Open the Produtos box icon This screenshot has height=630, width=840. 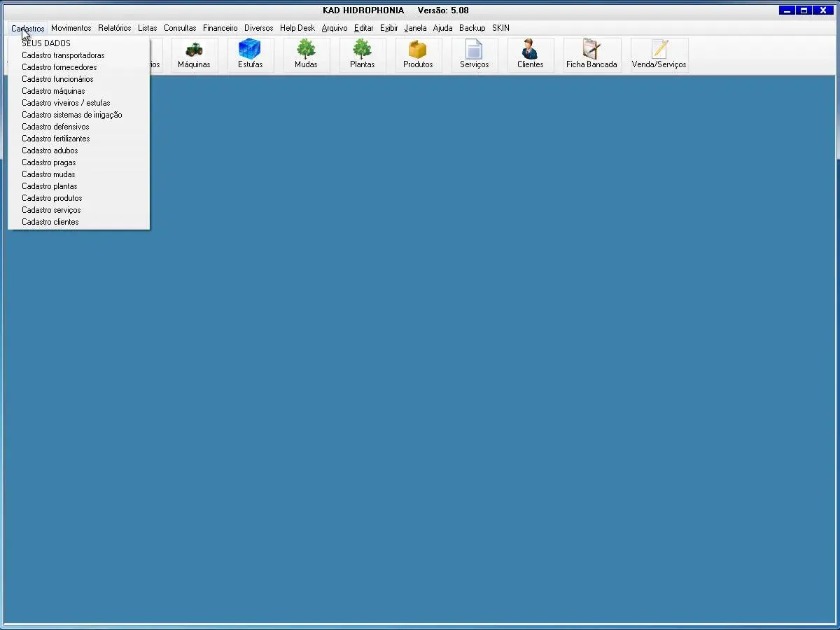[x=418, y=50]
